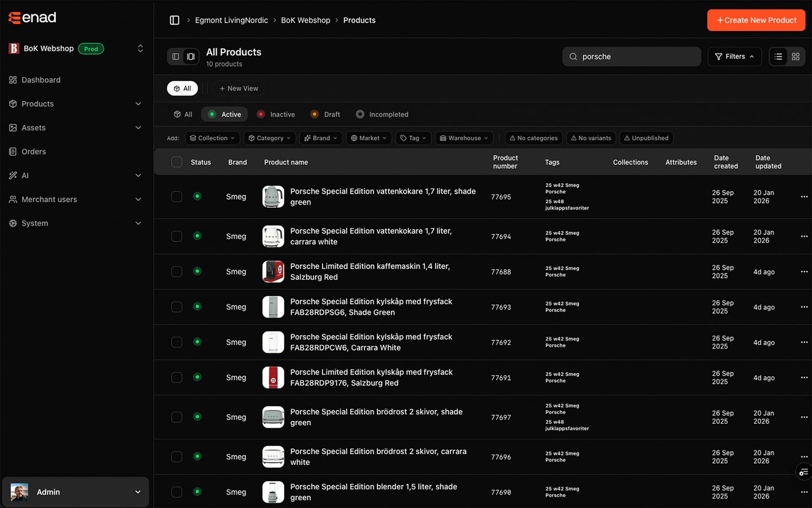Switch to grid view icon

pos(796,56)
